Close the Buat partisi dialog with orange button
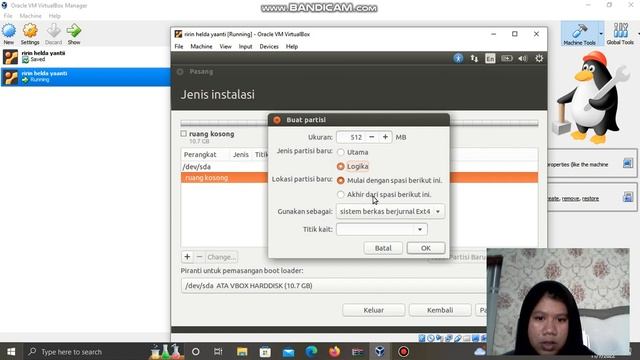This screenshot has height=360, width=640. tap(277, 120)
